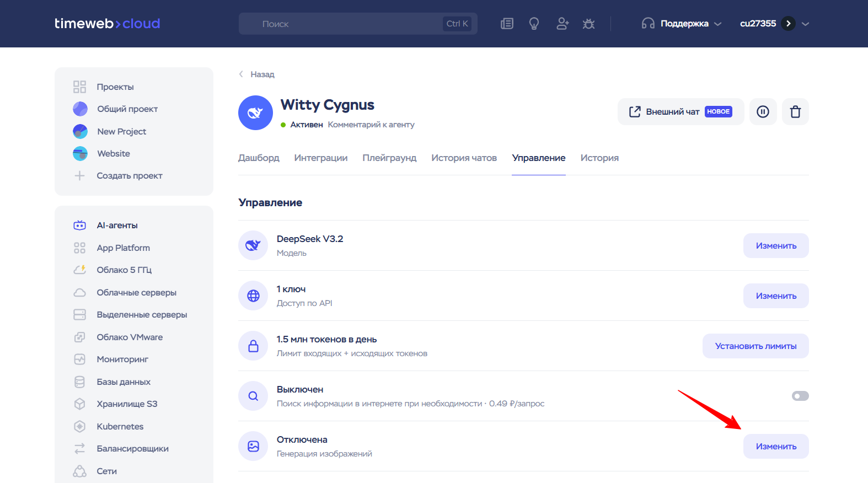Click the headset support icon

click(648, 24)
